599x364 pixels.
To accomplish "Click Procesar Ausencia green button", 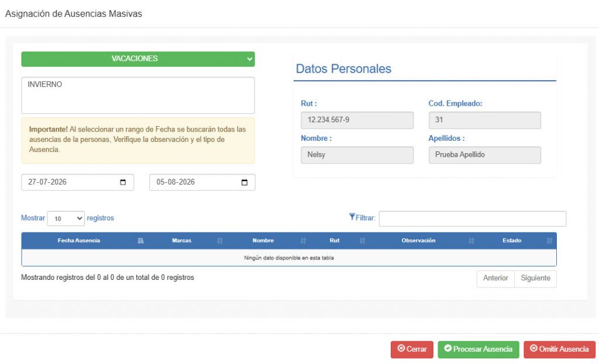I will [x=478, y=349].
